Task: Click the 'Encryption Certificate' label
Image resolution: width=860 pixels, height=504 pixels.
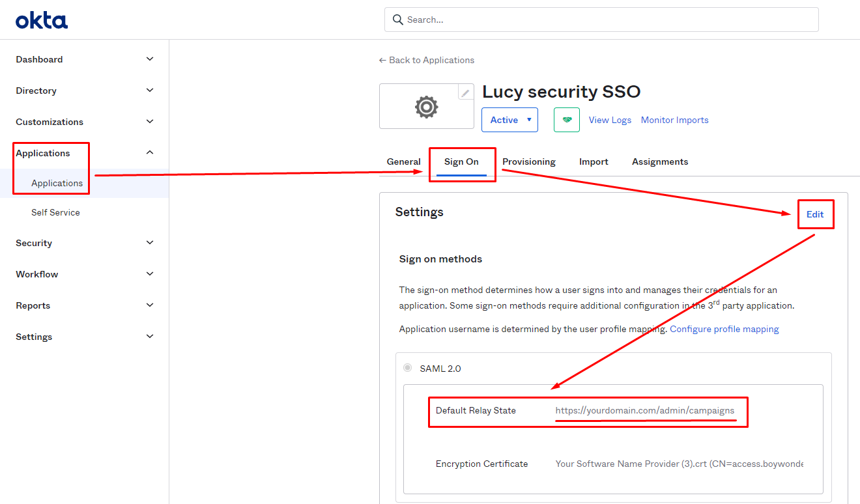Action: 481,464
